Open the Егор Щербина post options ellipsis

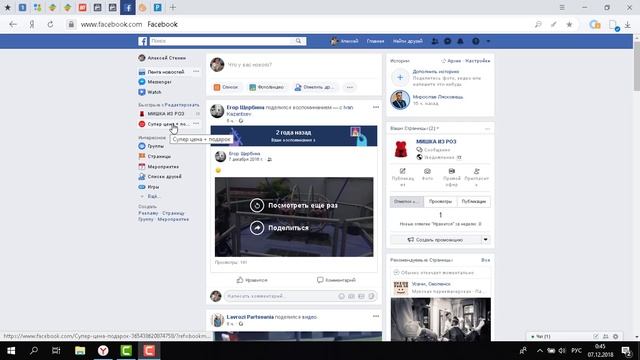click(x=376, y=107)
